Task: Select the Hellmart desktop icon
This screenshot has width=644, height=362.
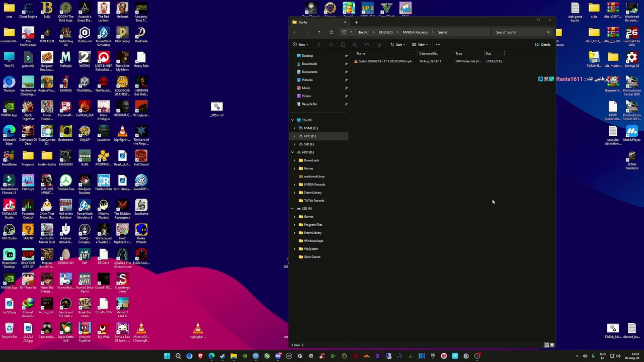Action: point(122,11)
